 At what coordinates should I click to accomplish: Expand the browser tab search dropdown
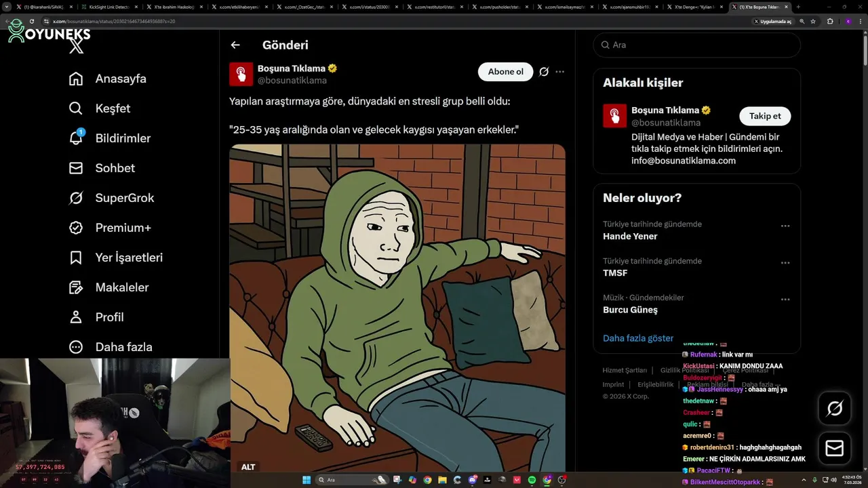pos(8,7)
